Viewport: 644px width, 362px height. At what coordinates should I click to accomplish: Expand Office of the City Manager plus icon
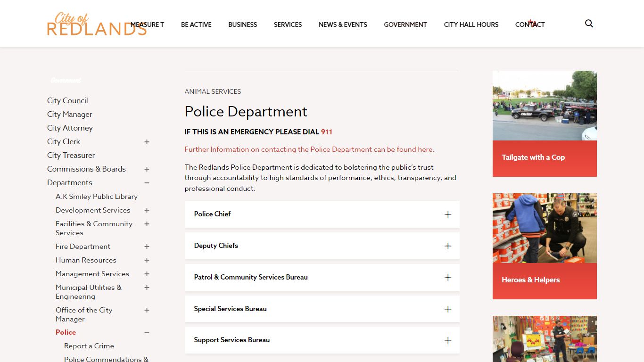(x=147, y=310)
